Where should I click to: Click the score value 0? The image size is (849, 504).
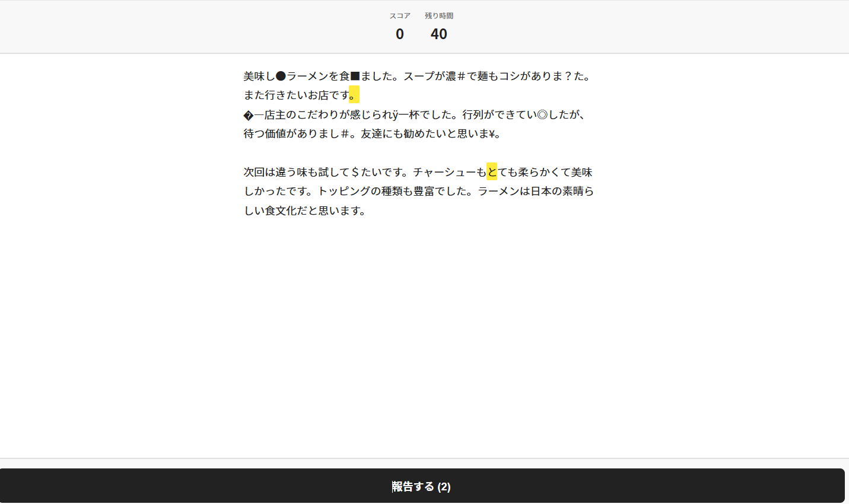(x=400, y=34)
